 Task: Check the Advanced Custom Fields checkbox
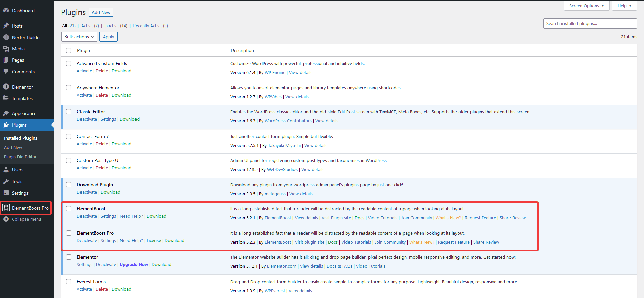(x=69, y=63)
